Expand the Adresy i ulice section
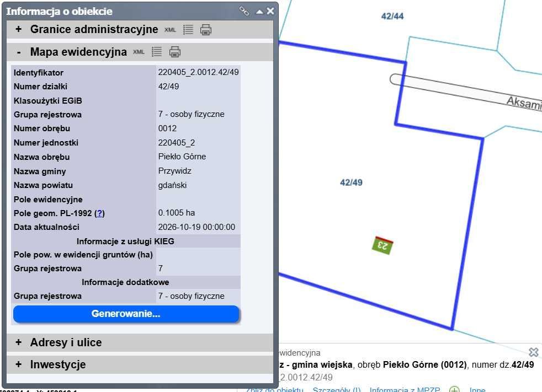This screenshot has width=542, height=392. (18, 342)
